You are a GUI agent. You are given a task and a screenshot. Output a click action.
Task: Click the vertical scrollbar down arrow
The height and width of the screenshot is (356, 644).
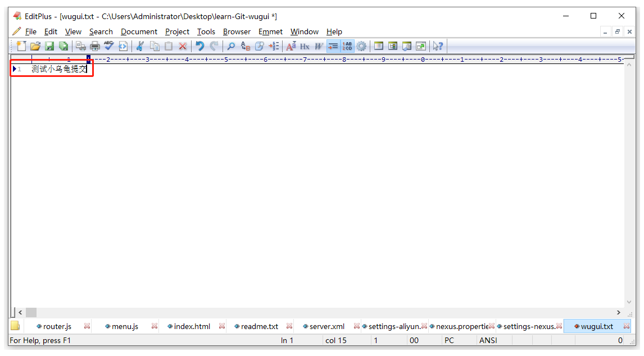point(629,302)
